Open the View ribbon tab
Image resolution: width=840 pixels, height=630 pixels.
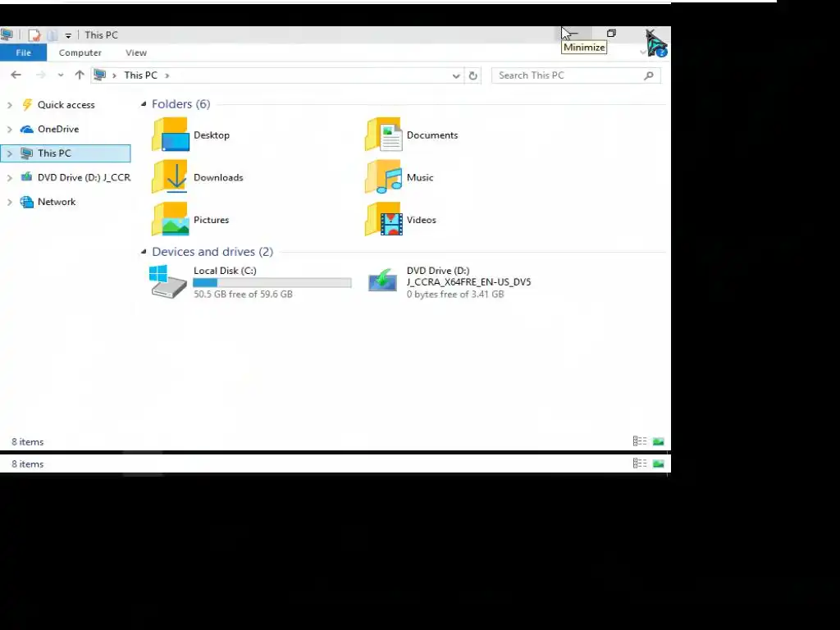[136, 52]
